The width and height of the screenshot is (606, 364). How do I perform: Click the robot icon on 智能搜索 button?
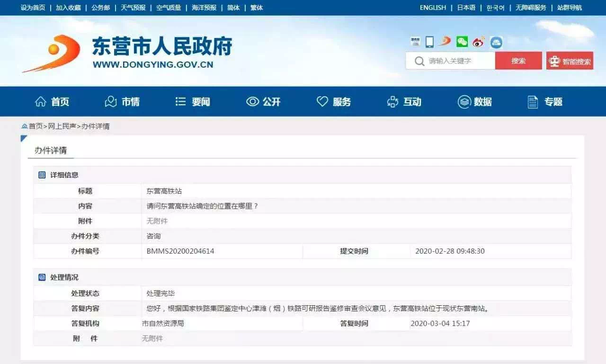(x=554, y=61)
